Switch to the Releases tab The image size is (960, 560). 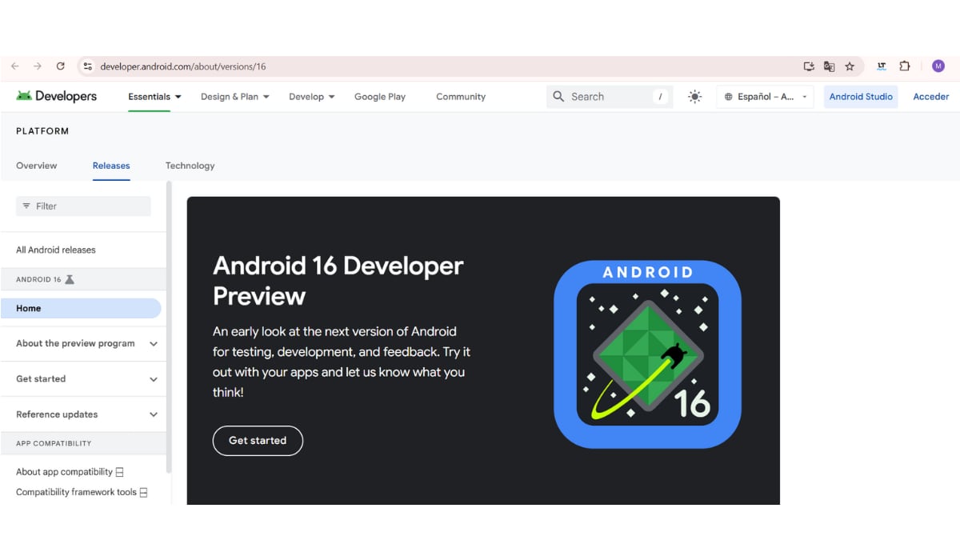pos(111,166)
